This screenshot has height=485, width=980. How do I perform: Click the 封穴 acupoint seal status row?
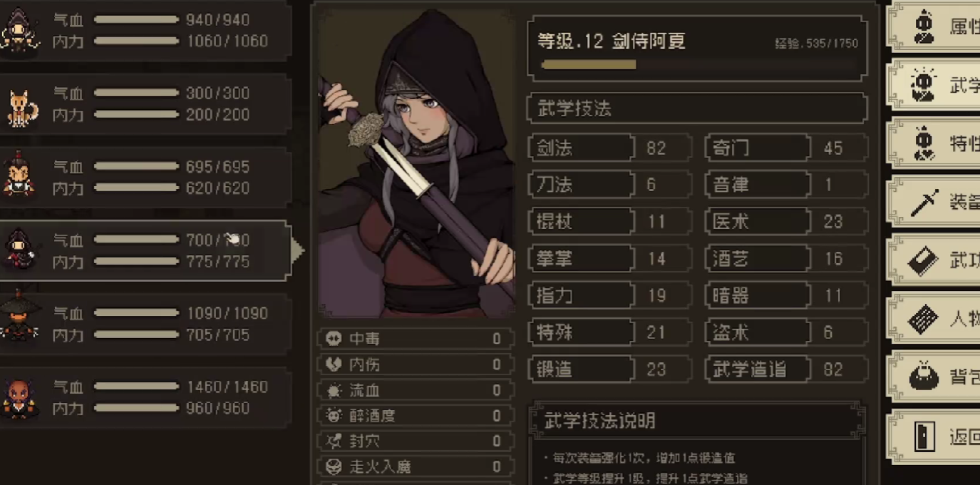point(416,441)
